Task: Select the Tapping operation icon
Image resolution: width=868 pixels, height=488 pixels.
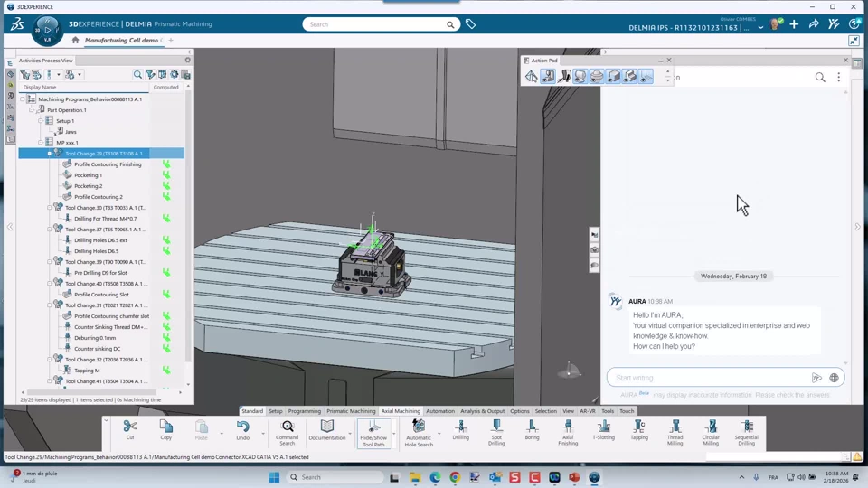Action: point(639,426)
